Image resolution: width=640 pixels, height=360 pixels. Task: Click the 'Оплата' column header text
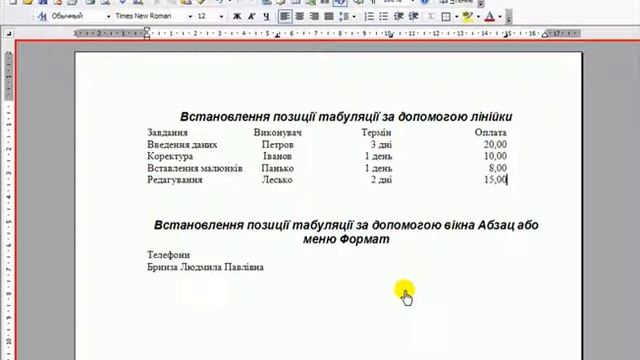tap(491, 133)
